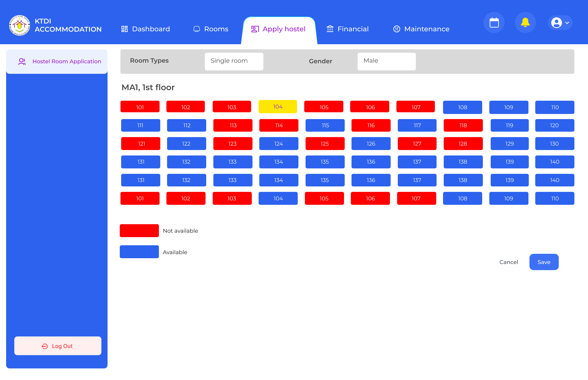This screenshot has height=380, width=588.
Task: Expand the account menu chevron
Action: point(567,23)
